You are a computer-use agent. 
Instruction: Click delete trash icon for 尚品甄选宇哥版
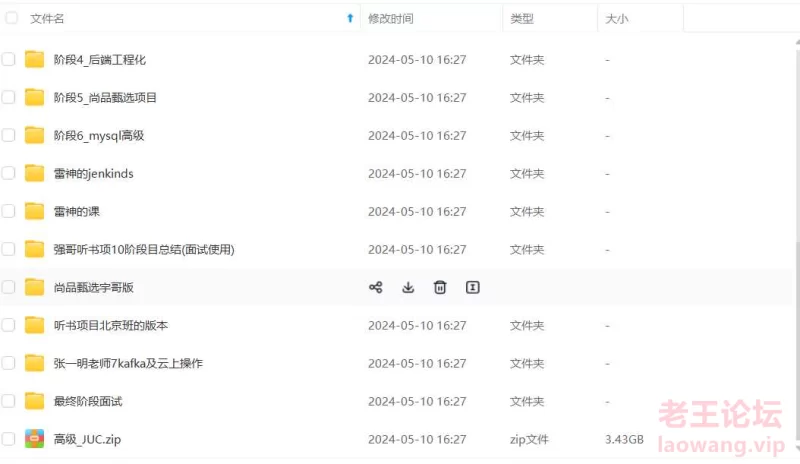pyautogui.click(x=440, y=287)
